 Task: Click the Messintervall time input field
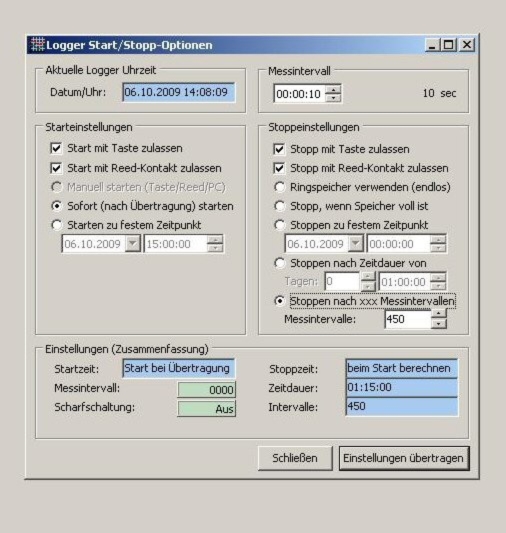tap(299, 94)
